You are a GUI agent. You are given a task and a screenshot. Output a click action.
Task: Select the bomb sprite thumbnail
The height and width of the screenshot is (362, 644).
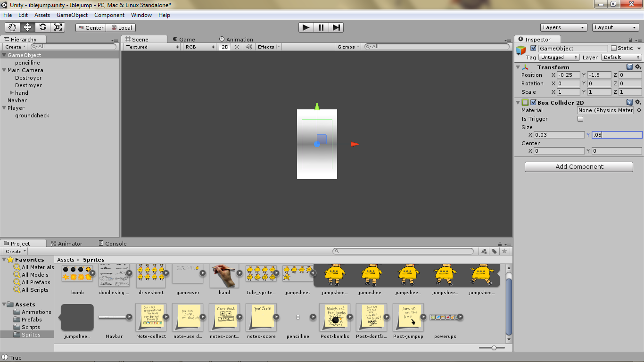77,274
